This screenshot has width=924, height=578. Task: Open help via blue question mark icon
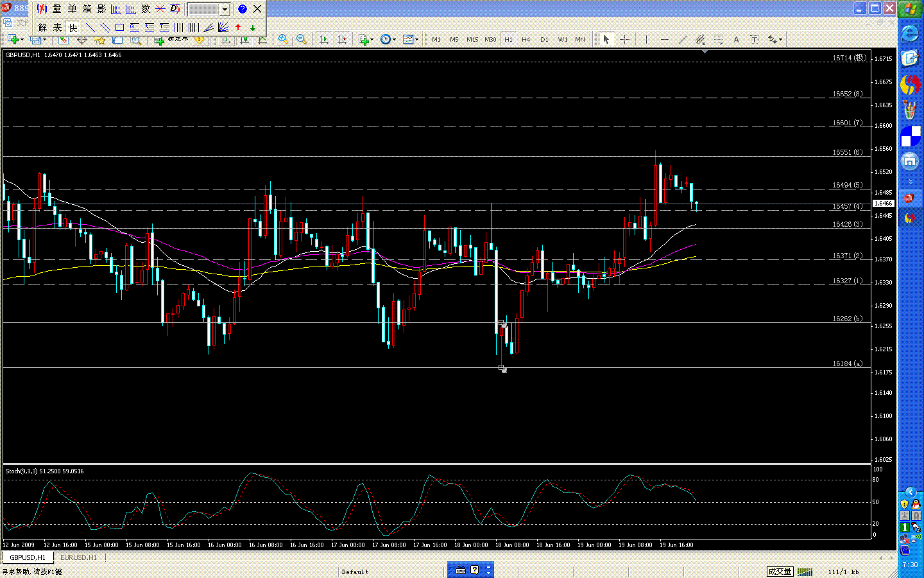pyautogui.click(x=242, y=9)
